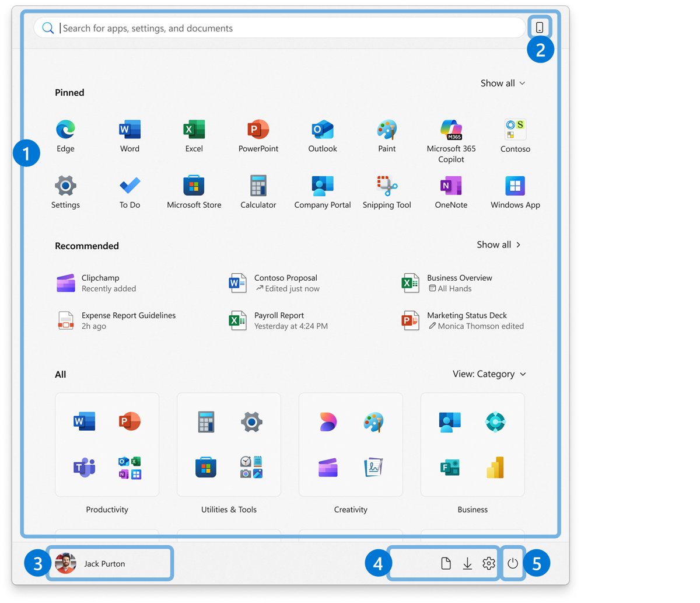Open Teams in the Productivity category

84,467
